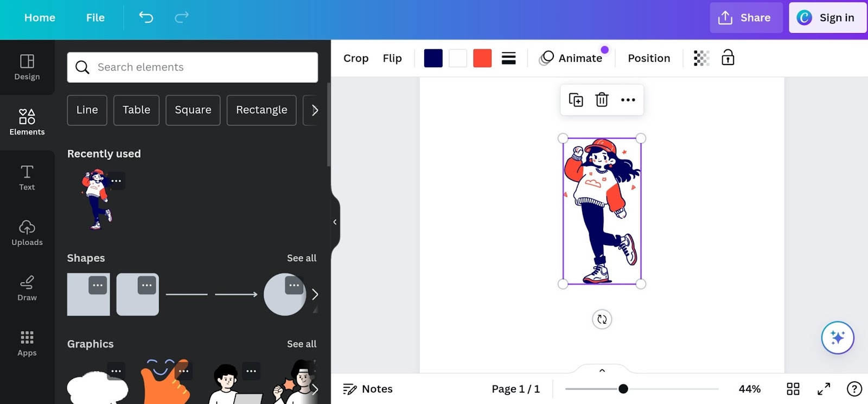The height and width of the screenshot is (404, 868).
Task: Click the search magnifier icon
Action: click(82, 67)
